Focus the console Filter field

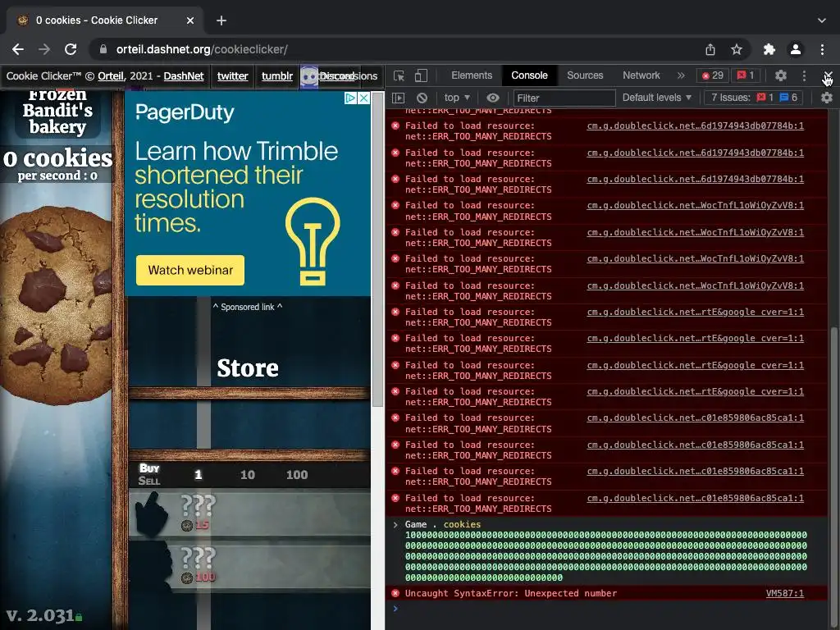(564, 98)
